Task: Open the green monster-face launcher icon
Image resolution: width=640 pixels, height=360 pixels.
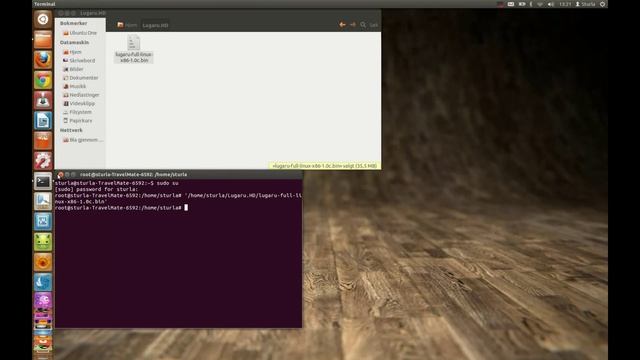Action: tap(43, 242)
